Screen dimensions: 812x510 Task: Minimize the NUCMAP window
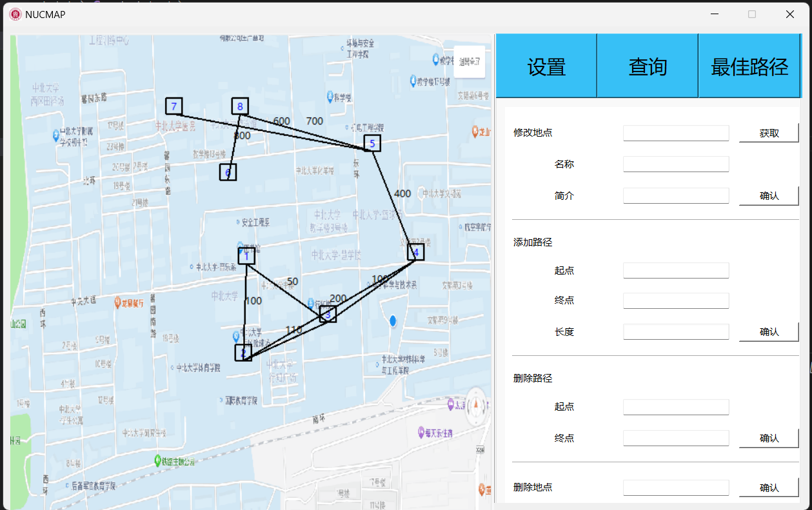coord(715,14)
